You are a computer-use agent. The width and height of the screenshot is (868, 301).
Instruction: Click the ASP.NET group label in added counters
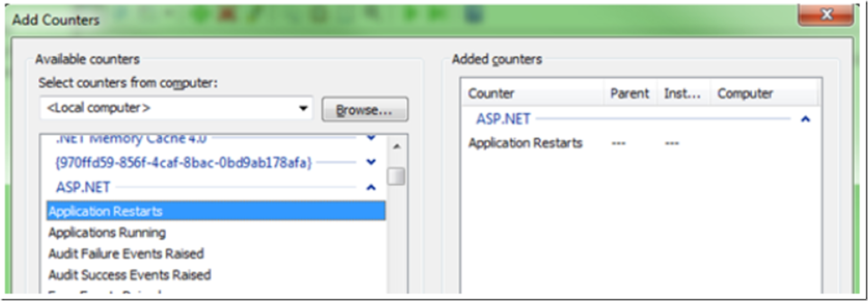click(x=503, y=119)
